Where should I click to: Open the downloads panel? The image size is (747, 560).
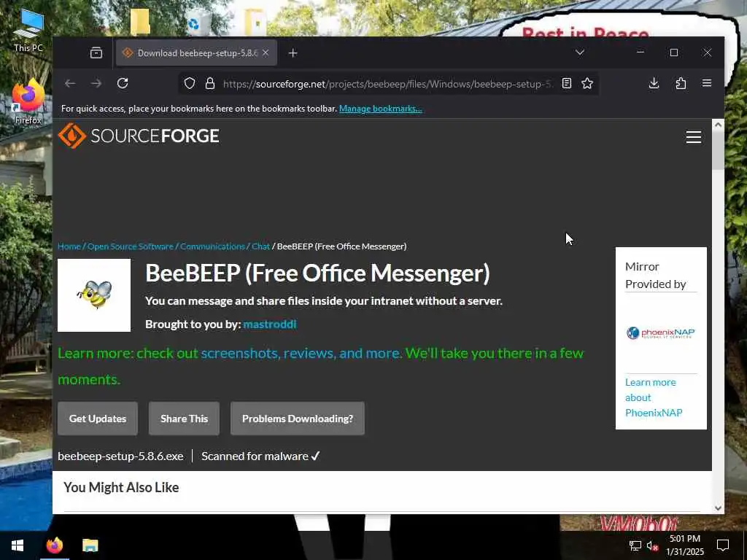pos(654,83)
